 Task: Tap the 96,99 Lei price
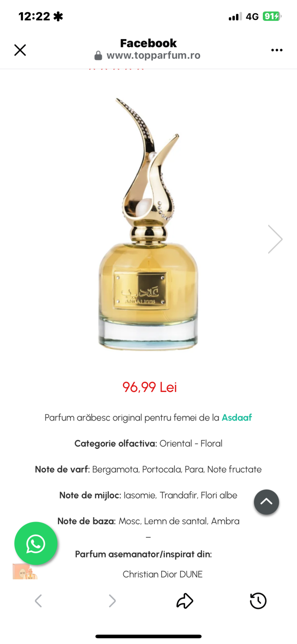click(150, 387)
